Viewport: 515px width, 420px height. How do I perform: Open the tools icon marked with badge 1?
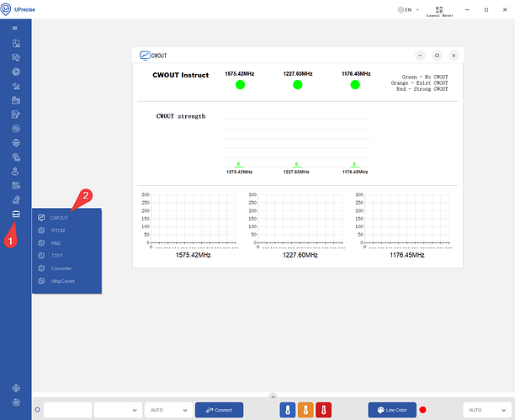[15, 214]
